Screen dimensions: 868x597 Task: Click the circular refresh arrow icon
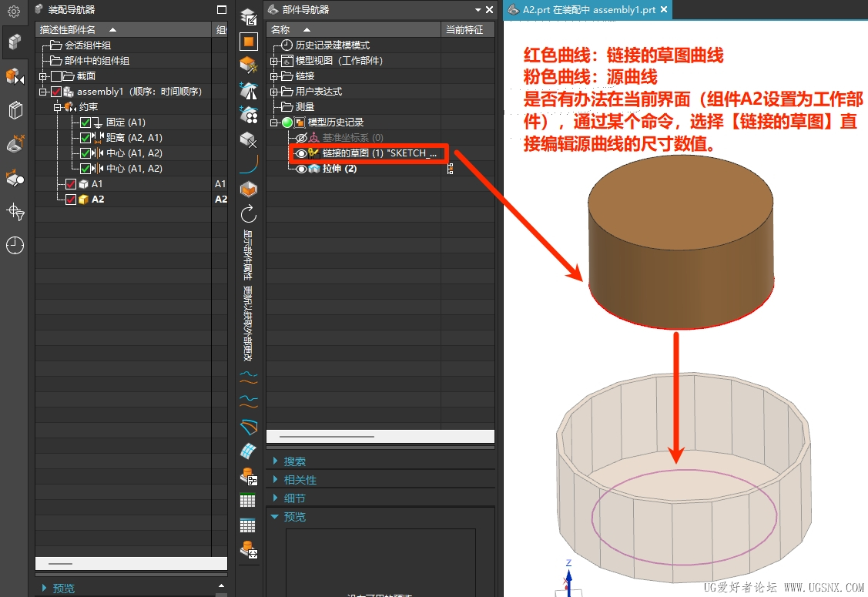(x=249, y=214)
